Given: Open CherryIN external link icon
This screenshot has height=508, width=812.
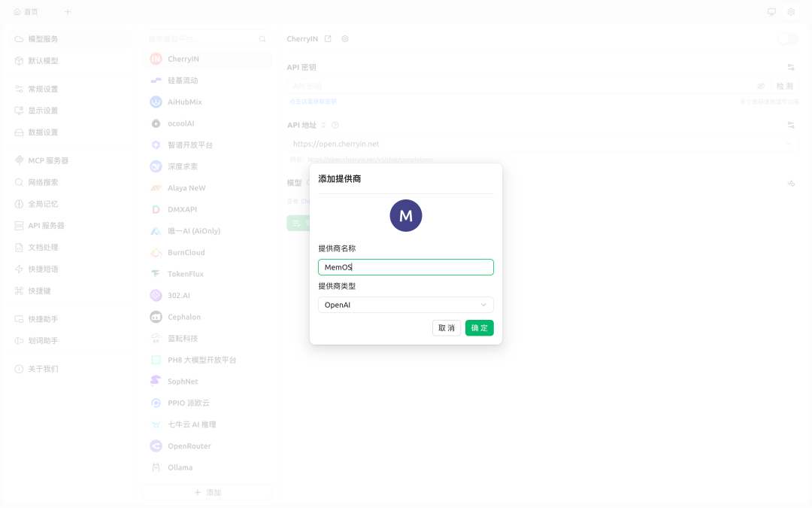Looking at the screenshot, I should 328,39.
